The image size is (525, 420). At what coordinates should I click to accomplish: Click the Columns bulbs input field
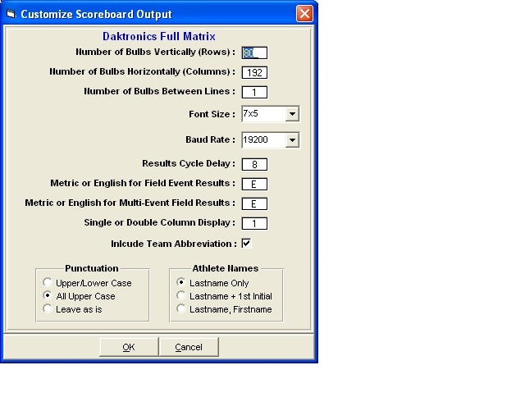click(x=254, y=73)
